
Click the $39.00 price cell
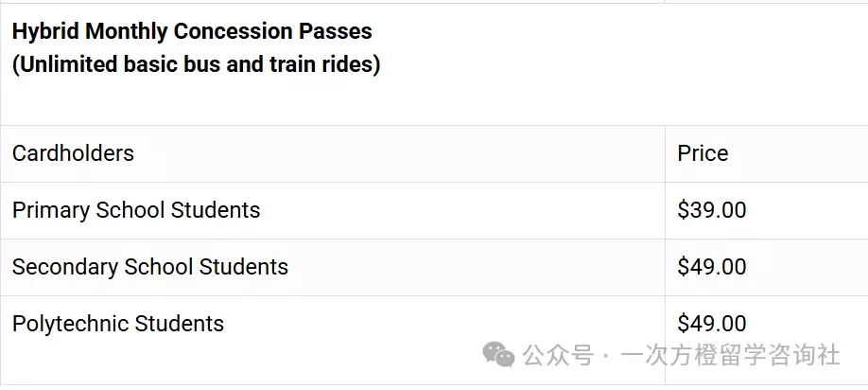pos(711,210)
